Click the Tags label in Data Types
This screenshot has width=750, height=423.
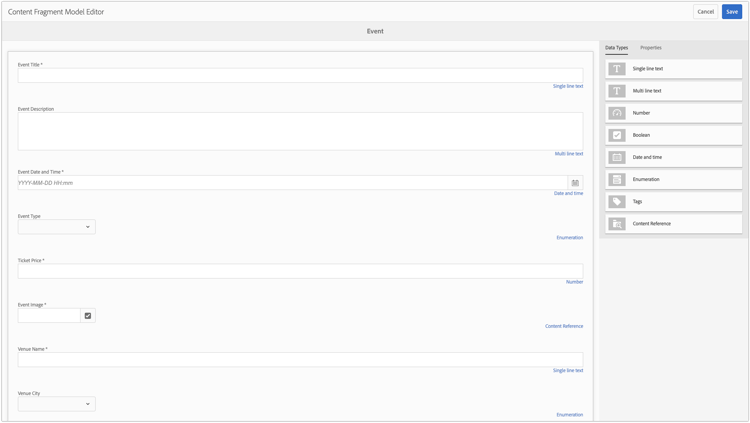pyautogui.click(x=637, y=201)
